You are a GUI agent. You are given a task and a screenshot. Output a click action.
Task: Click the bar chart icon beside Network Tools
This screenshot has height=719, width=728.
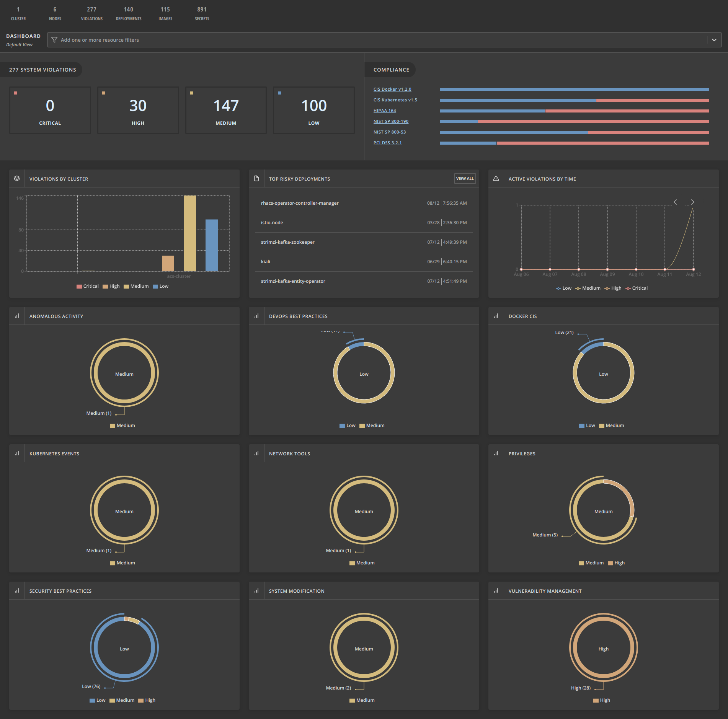(256, 453)
